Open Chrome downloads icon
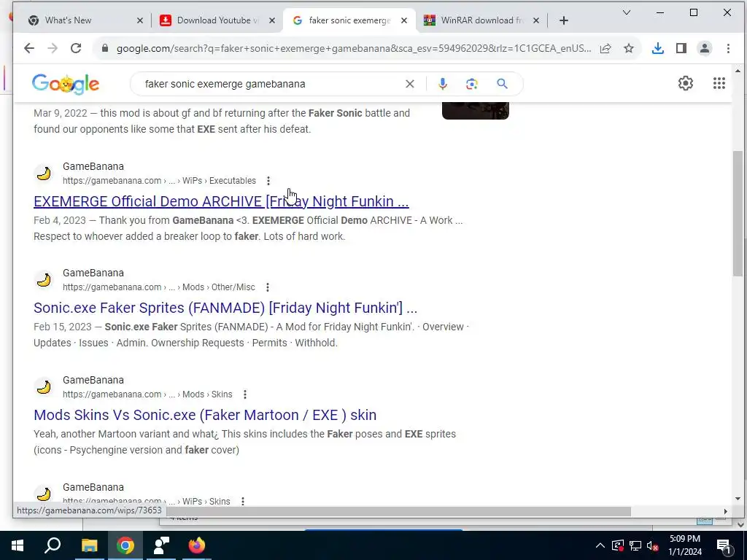 click(x=658, y=48)
